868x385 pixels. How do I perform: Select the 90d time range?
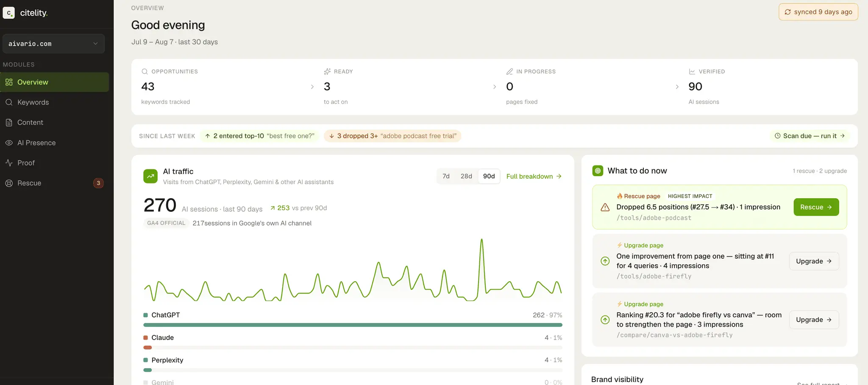pos(489,176)
